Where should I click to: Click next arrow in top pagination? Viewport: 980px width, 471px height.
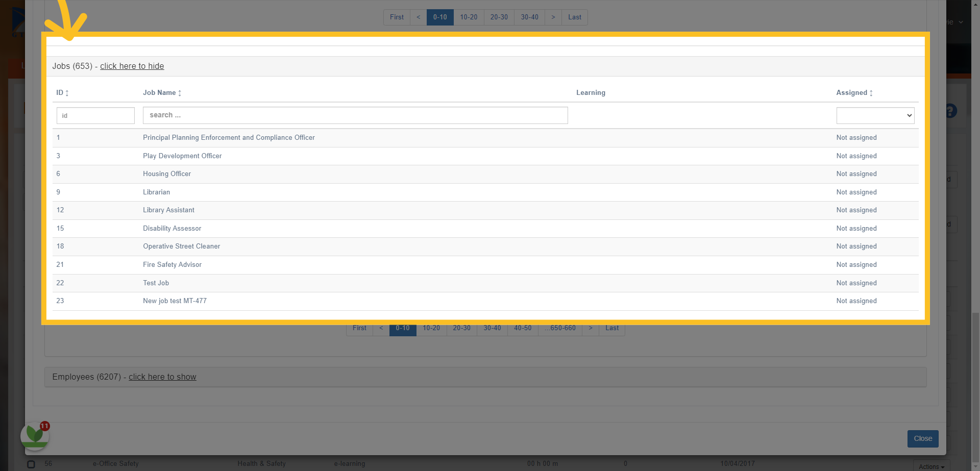coord(553,17)
